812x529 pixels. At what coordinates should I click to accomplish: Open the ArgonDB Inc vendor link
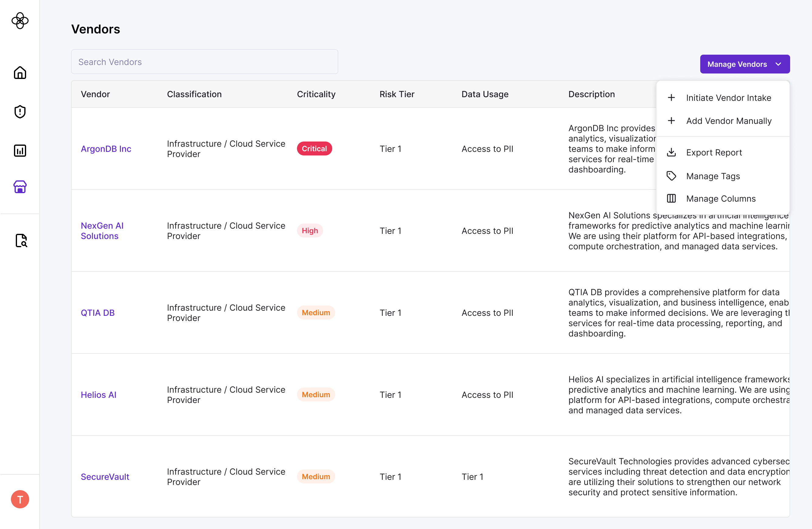click(106, 148)
